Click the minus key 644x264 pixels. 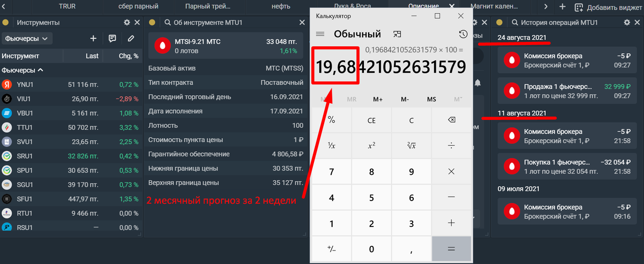tap(451, 197)
